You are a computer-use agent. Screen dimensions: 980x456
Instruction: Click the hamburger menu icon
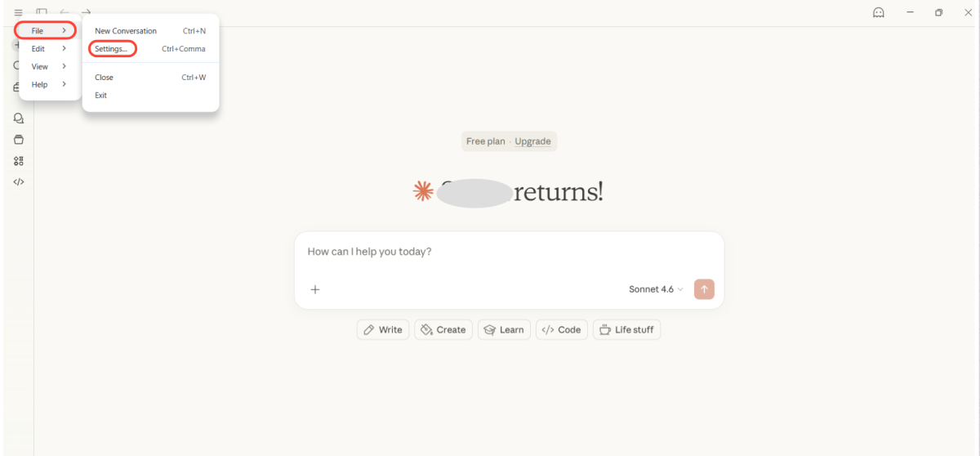coord(18,12)
